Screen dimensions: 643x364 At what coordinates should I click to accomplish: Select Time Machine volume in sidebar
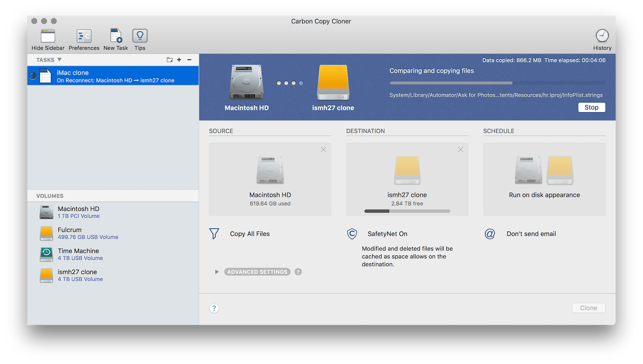point(113,254)
